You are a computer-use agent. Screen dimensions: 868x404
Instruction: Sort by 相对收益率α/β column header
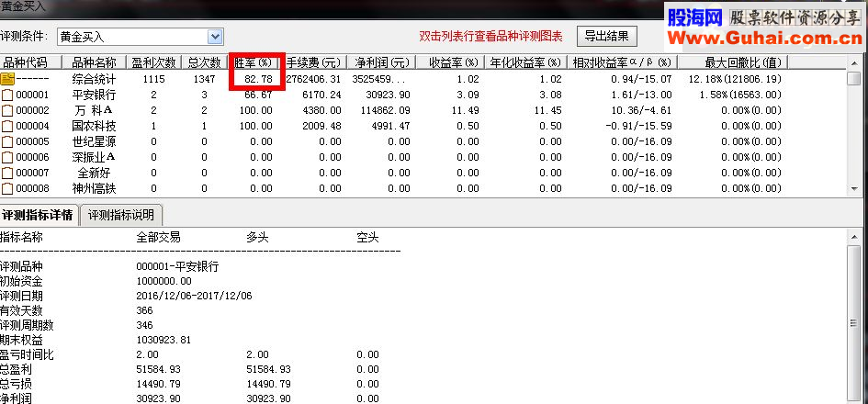622,62
